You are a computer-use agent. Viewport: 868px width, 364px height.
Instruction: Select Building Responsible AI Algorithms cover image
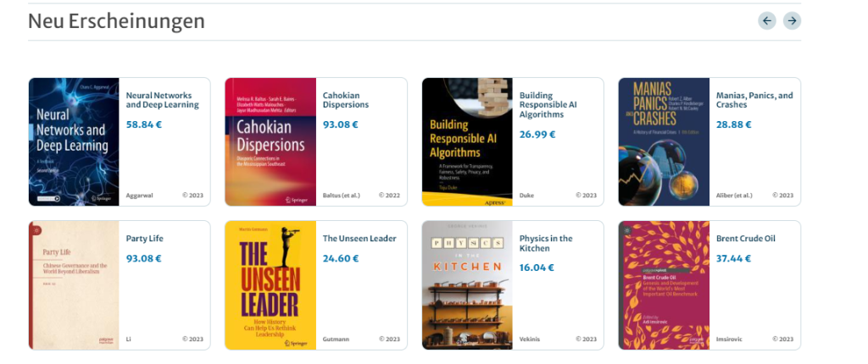coord(467,141)
